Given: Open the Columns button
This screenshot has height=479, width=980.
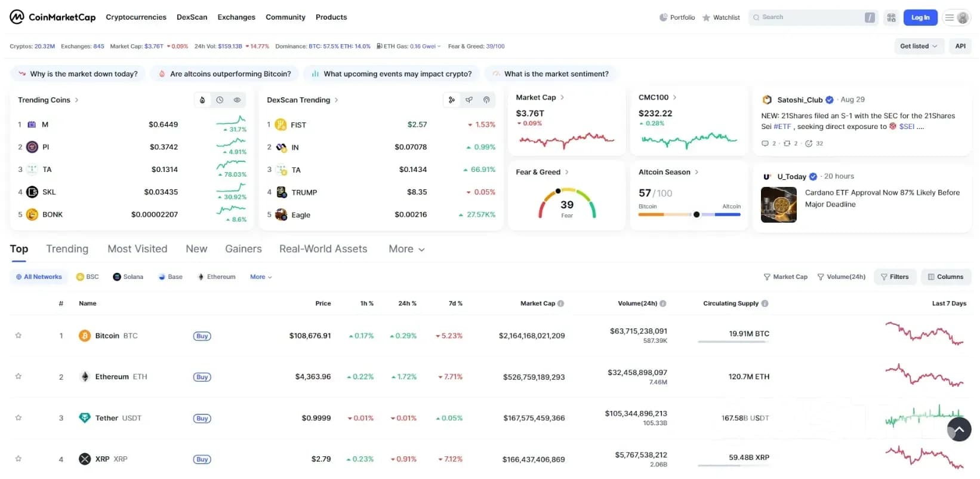Looking at the screenshot, I should click(946, 277).
